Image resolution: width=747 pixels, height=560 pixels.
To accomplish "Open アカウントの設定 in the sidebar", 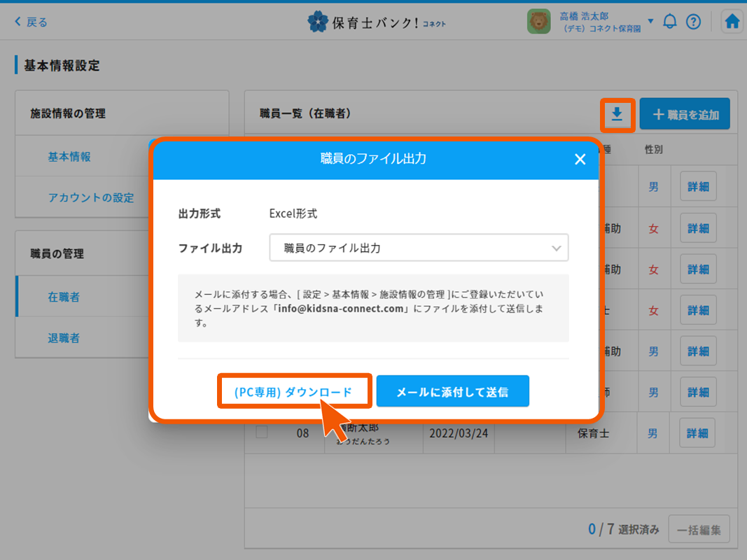I will point(91,197).
